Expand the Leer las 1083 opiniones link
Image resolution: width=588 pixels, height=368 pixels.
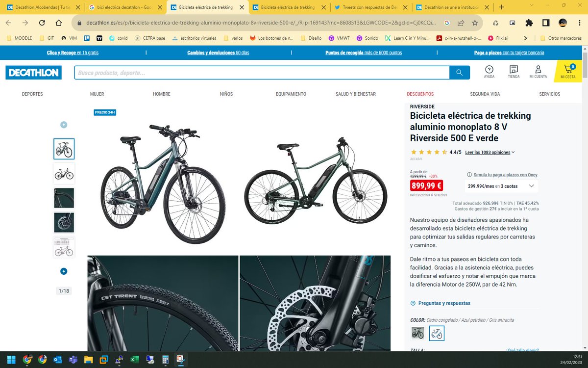click(490, 152)
